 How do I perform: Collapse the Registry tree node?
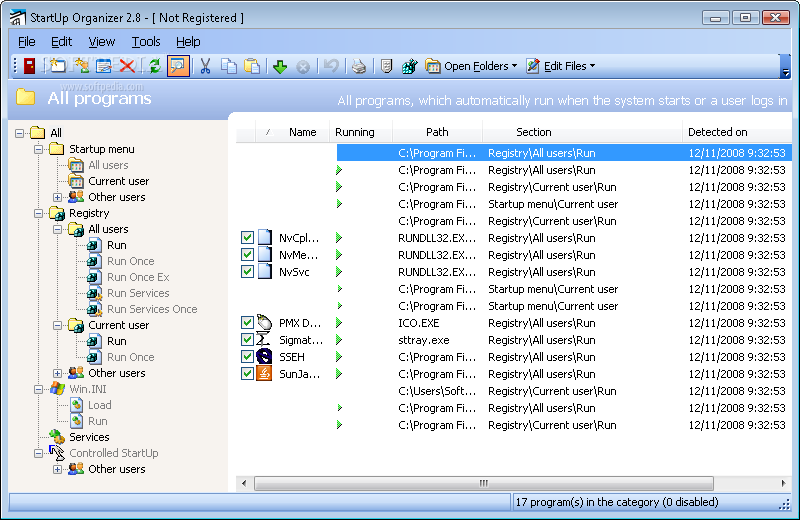coord(38,213)
